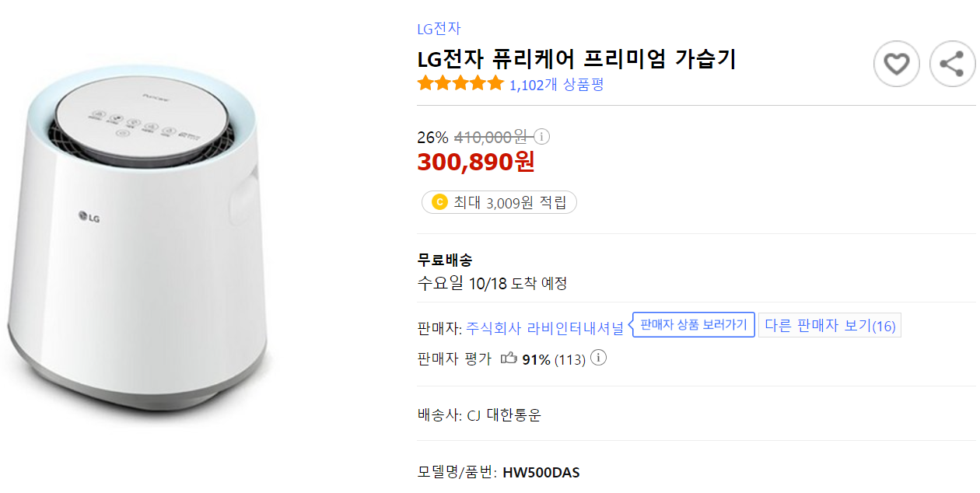Screen dimensions: 980x493
Task: Share this product via the share icon
Action: pyautogui.click(x=951, y=64)
